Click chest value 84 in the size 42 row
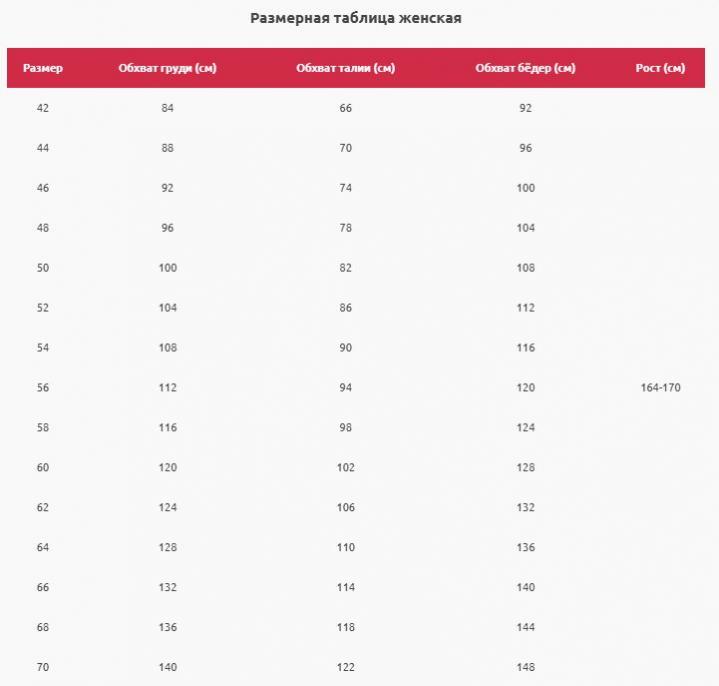 (x=167, y=108)
